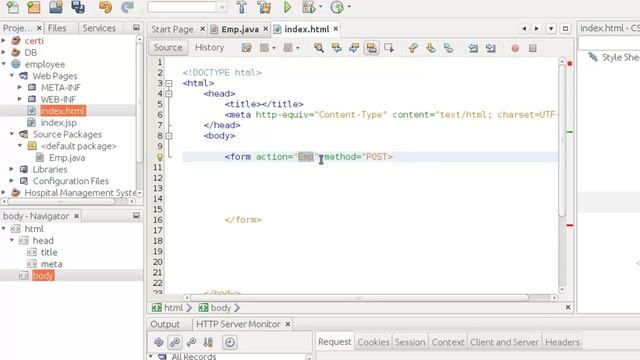This screenshot has width=640, height=360.
Task: Click Find Next Occurrence icon
Action: click(x=354, y=48)
